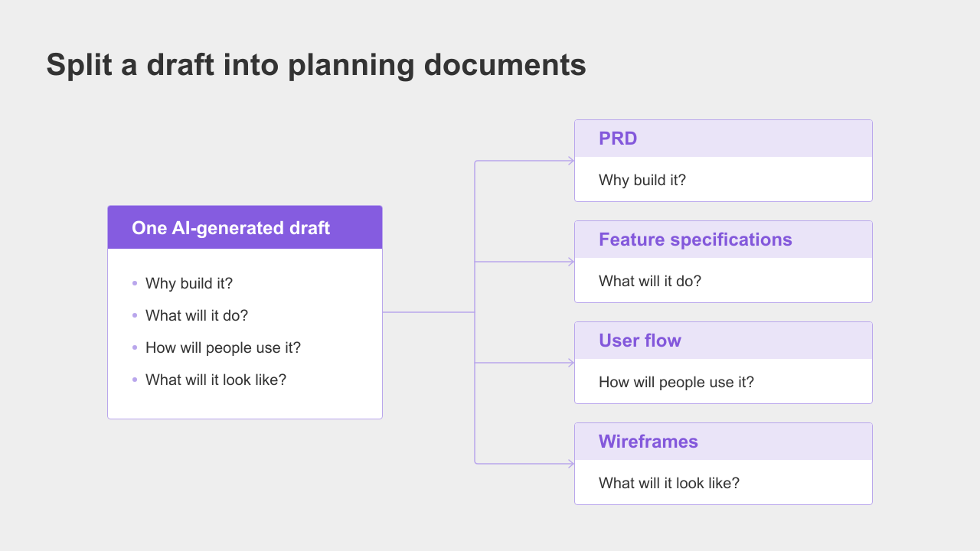Select "How will people use it?" in User flow card

676,382
